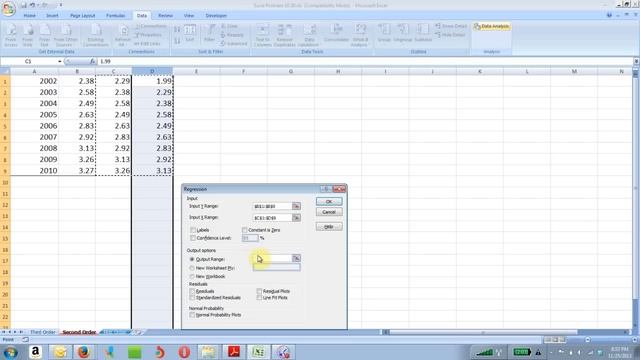
Task: Click the Data Analysis button in ribbon
Action: point(491,27)
